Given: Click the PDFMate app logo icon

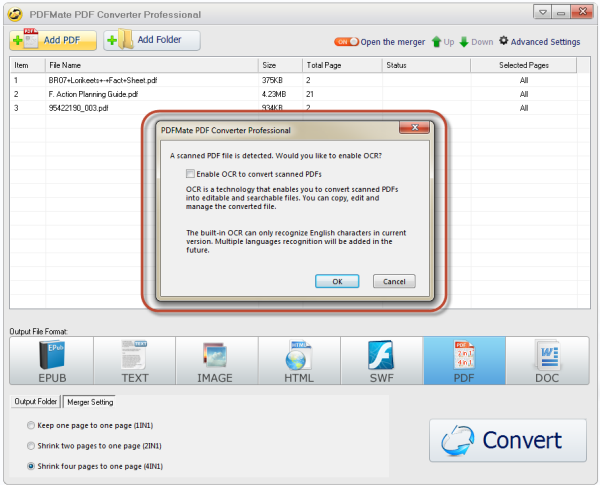Looking at the screenshot, I should [x=15, y=14].
